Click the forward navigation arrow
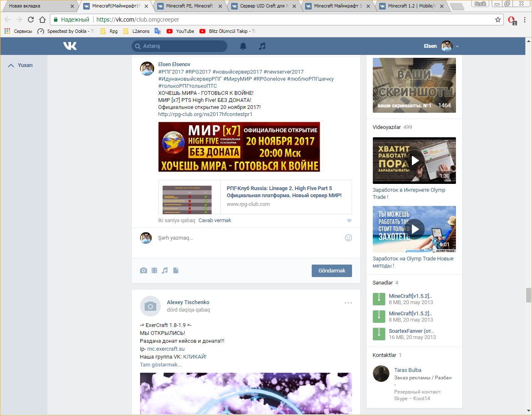The width and height of the screenshot is (532, 416). (x=19, y=20)
